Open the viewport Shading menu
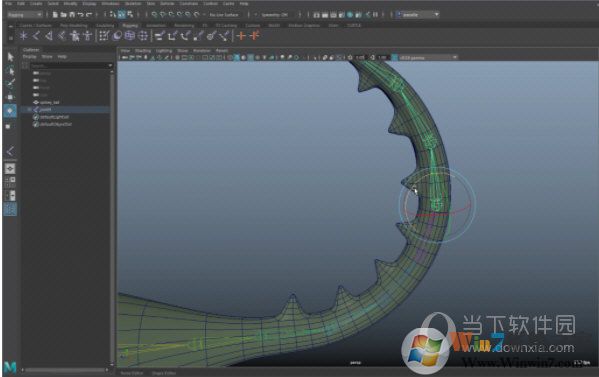The image size is (599, 377). tap(143, 50)
